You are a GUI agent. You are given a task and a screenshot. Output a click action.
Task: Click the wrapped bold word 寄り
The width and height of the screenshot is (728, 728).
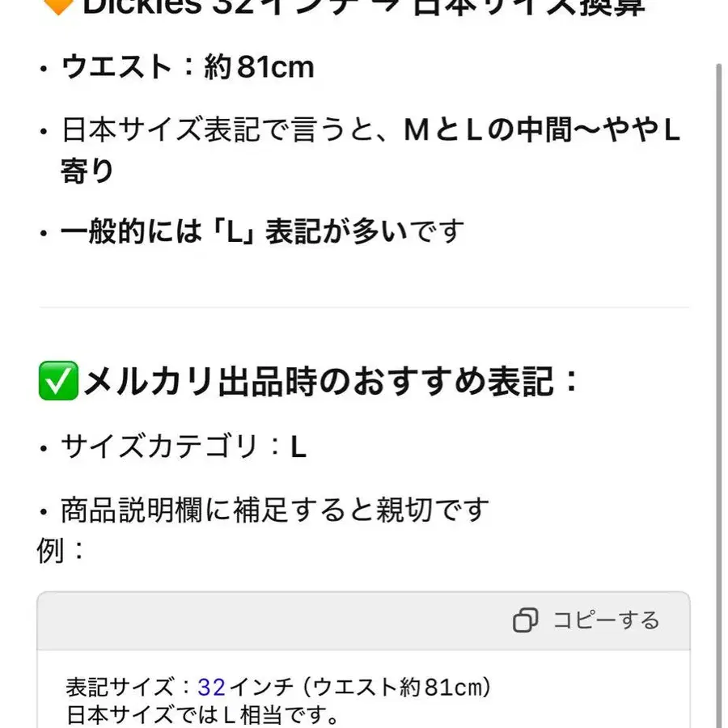[87, 171]
